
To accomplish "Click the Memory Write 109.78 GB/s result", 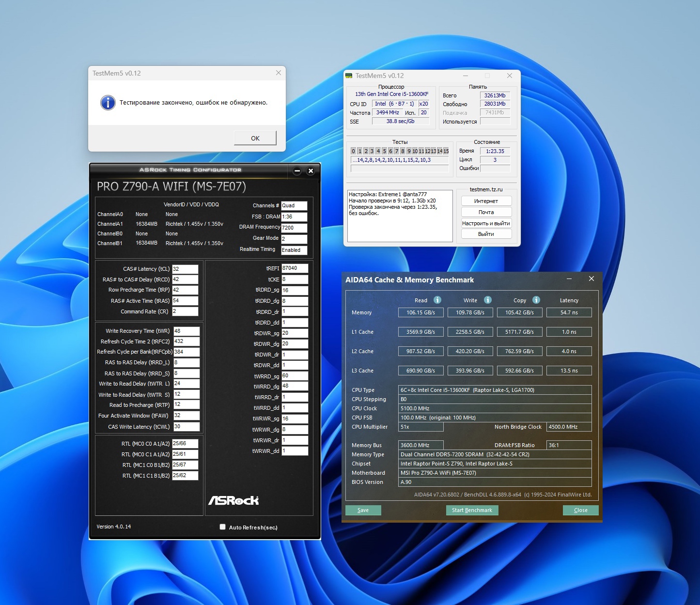I will 470,312.
